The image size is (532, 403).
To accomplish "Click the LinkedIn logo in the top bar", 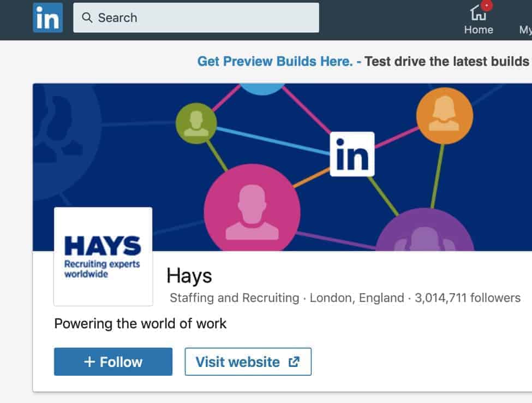I will 48,17.
